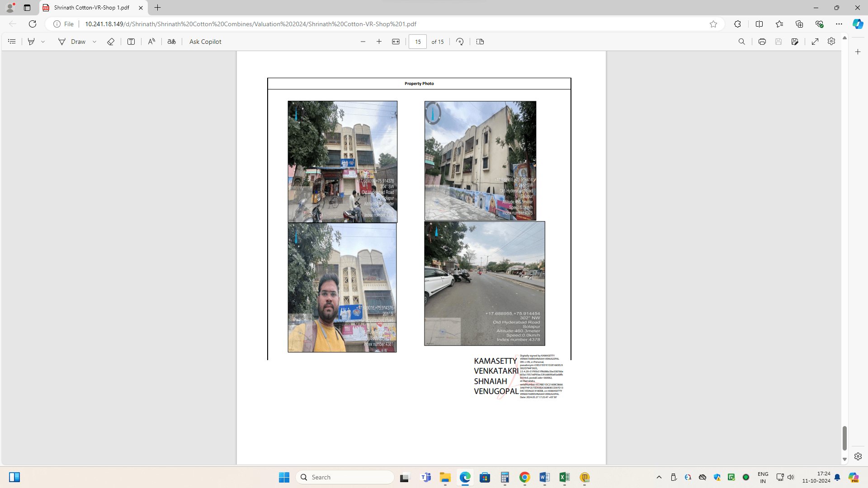868x488 pixels.
Task: Open Find in PDF search
Action: tap(742, 42)
